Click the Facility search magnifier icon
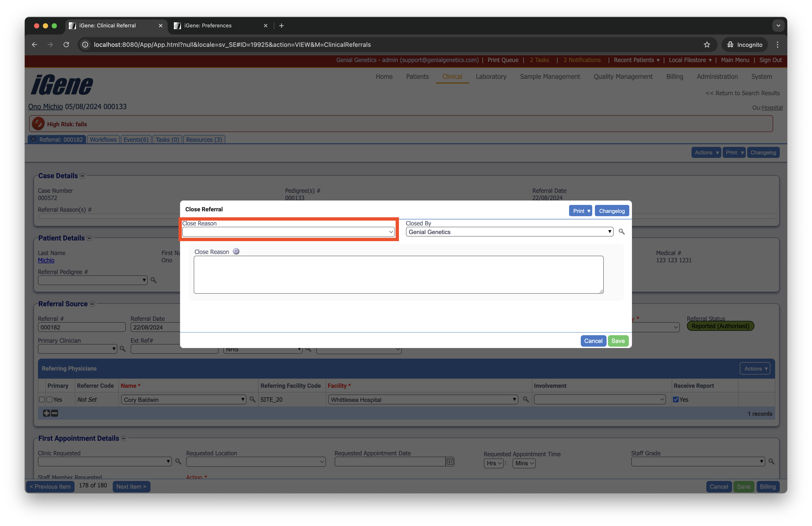Screen dimensions: 812x526 click(526, 399)
